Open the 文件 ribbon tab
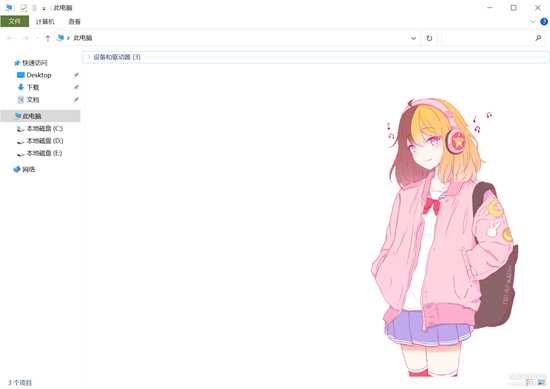Screen dimensions: 550x389 click(14, 21)
